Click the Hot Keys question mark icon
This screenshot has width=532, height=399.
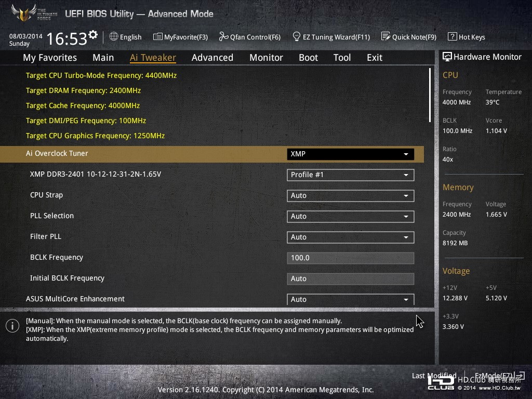(x=453, y=36)
